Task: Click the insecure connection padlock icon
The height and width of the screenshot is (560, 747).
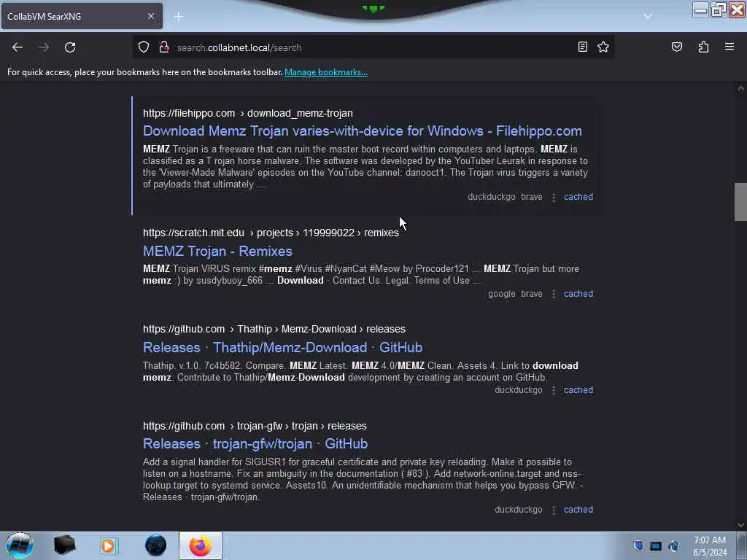Action: (x=164, y=47)
